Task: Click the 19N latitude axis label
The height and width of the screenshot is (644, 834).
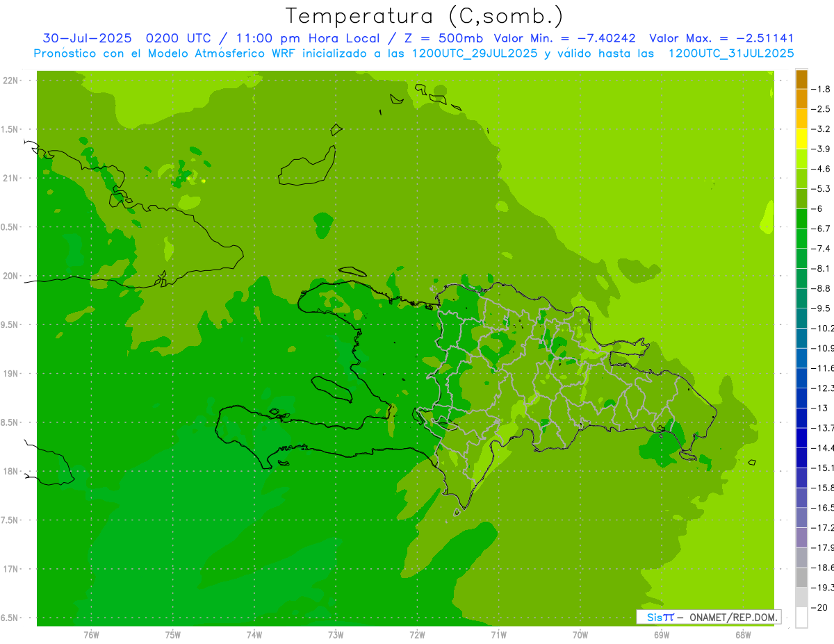Action: point(10,374)
